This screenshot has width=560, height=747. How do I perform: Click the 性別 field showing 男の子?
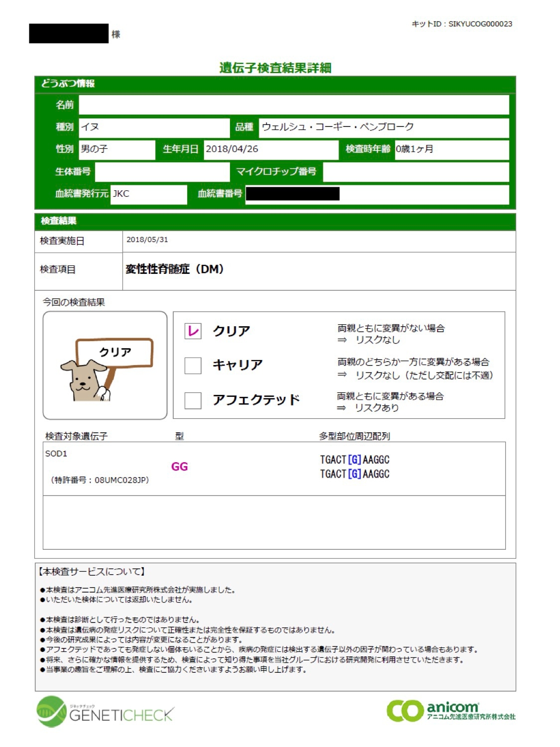(x=117, y=149)
